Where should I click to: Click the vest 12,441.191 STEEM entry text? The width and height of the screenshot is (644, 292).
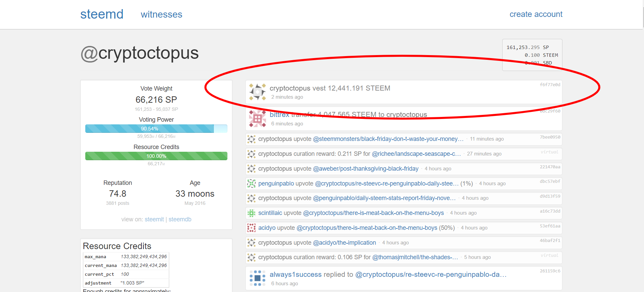coord(330,88)
